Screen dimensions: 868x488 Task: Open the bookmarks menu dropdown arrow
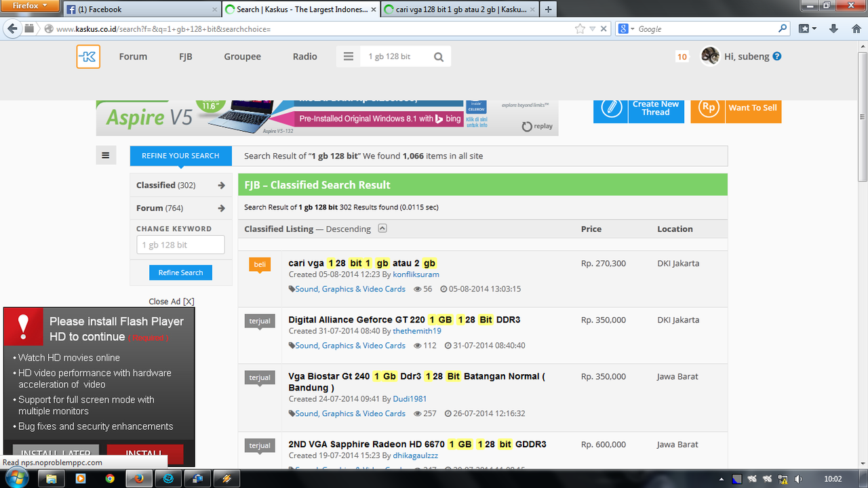814,28
